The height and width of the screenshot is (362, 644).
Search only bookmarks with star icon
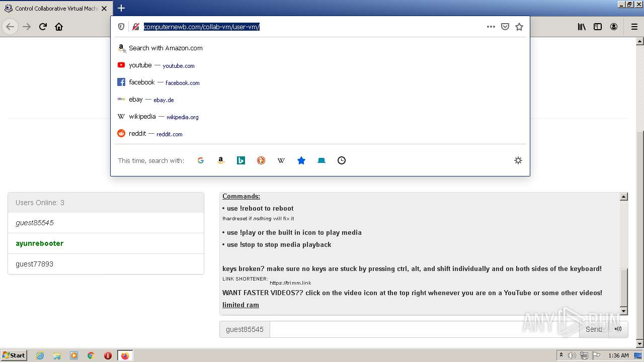[x=301, y=160]
